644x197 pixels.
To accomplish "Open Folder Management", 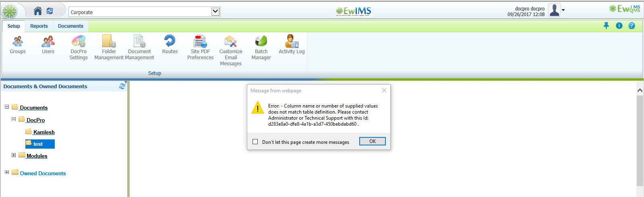I will tap(109, 48).
